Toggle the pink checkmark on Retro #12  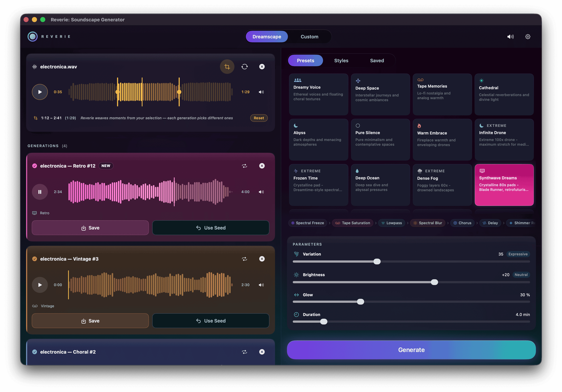click(34, 166)
